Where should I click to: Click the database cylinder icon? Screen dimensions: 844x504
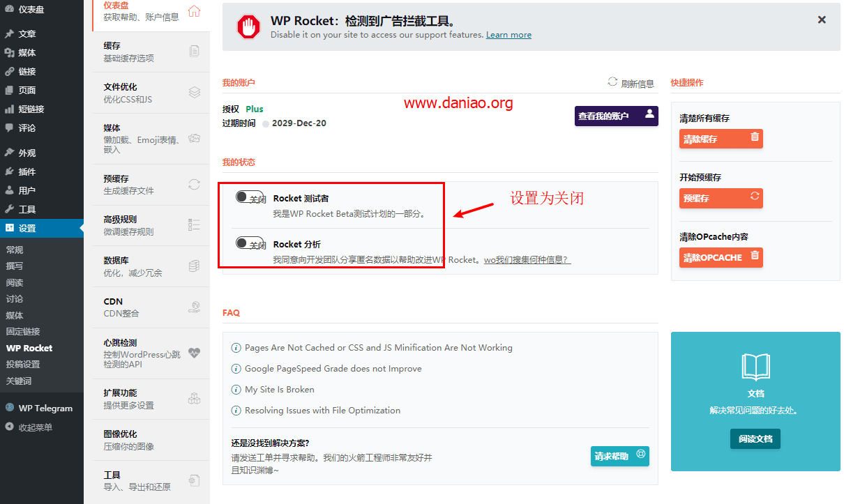[195, 266]
